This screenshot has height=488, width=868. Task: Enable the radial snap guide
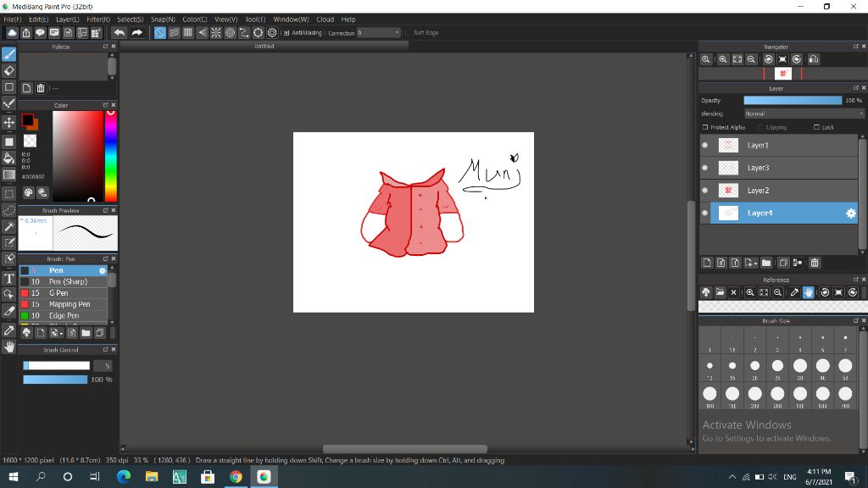(216, 33)
